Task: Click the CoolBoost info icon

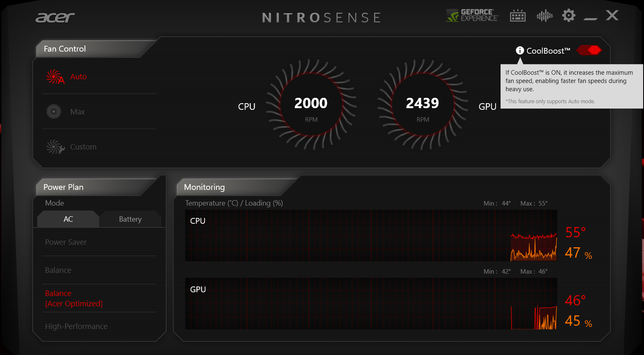Action: pos(520,50)
